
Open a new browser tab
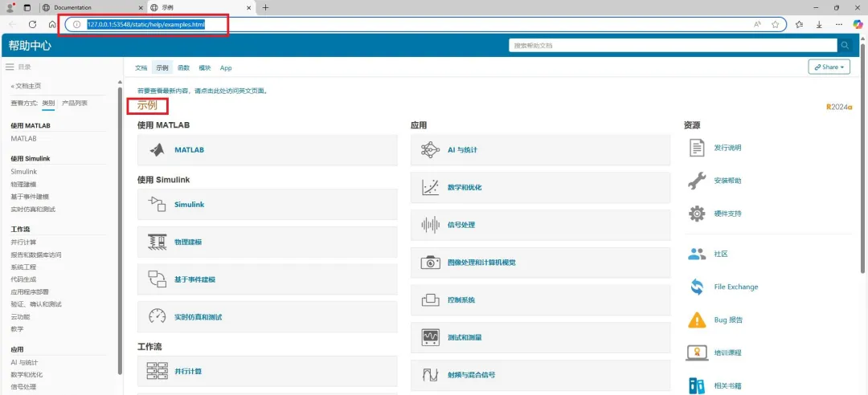click(x=266, y=8)
